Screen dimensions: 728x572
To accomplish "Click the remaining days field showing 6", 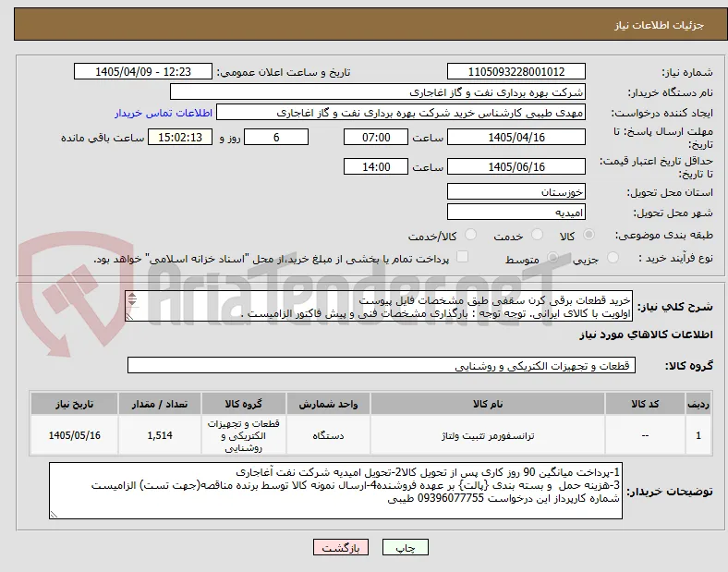I will (276, 137).
